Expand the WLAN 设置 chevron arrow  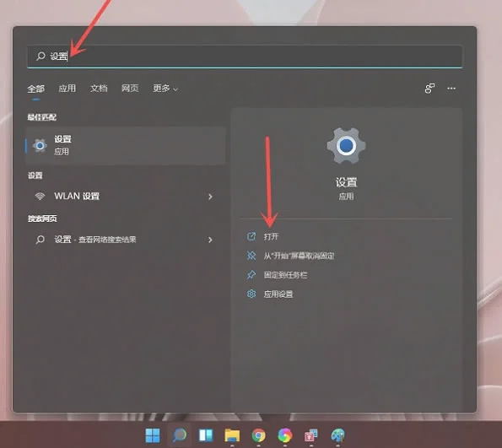210,197
